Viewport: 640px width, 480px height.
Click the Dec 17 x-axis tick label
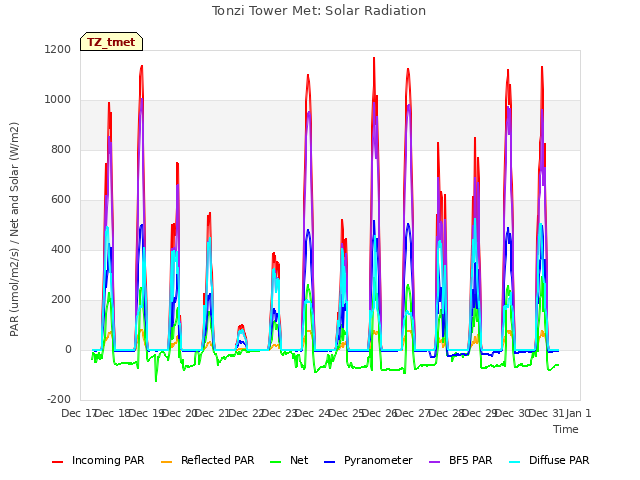[78, 413]
